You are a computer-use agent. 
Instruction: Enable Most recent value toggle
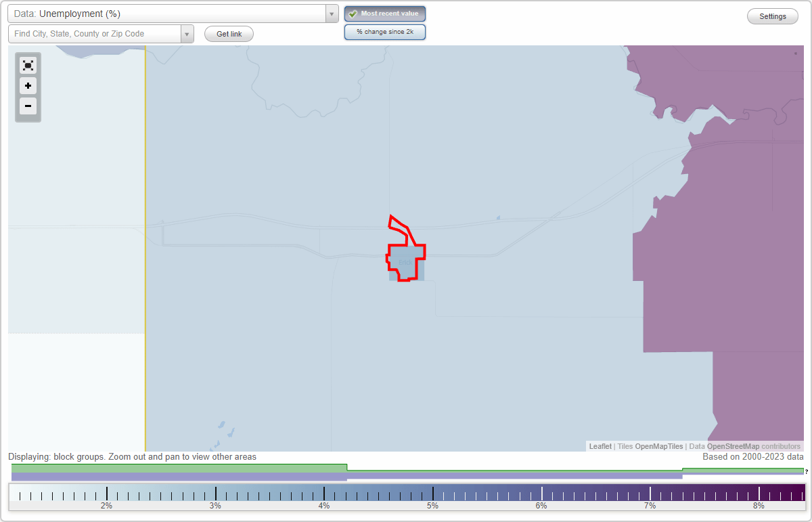click(385, 14)
